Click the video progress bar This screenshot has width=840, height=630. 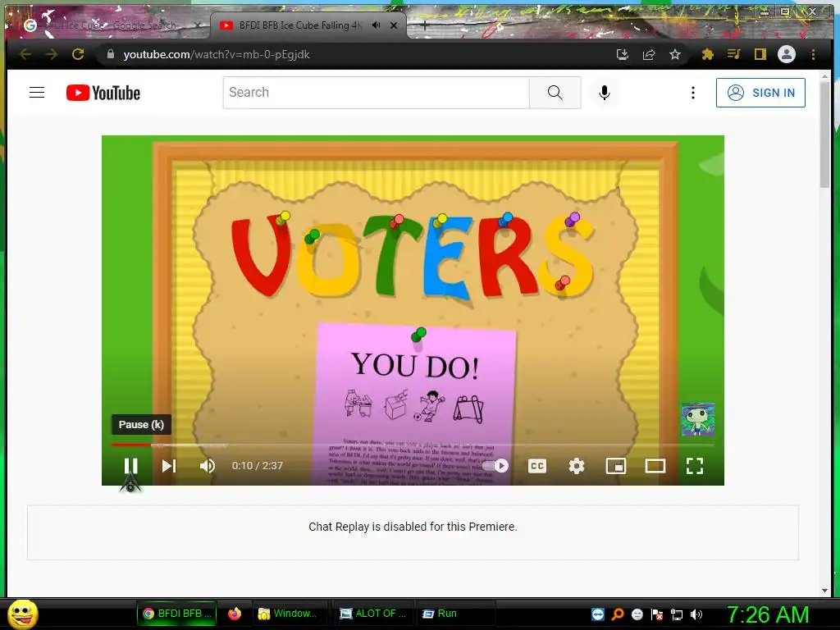[x=413, y=445]
